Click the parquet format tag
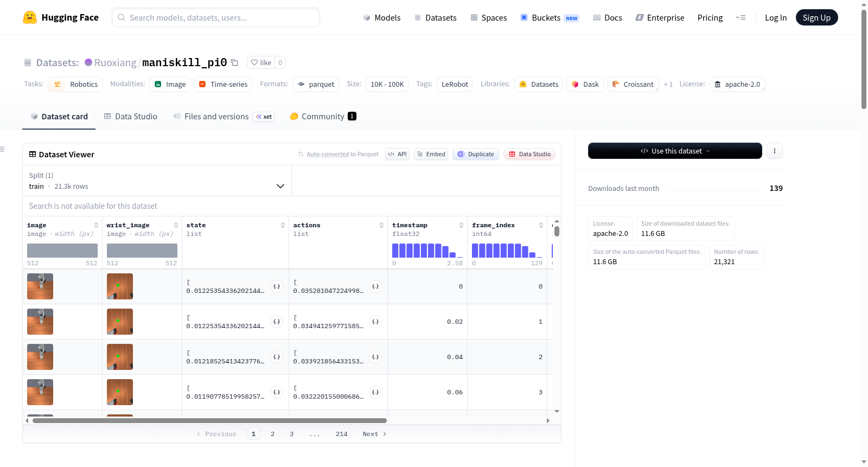This screenshot has height=467, width=868. pyautogui.click(x=316, y=84)
